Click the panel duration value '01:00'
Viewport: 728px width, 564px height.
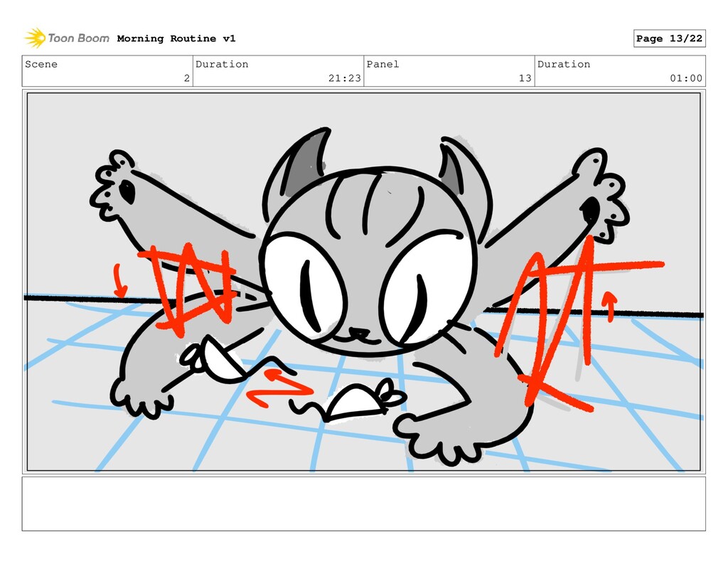tap(686, 78)
